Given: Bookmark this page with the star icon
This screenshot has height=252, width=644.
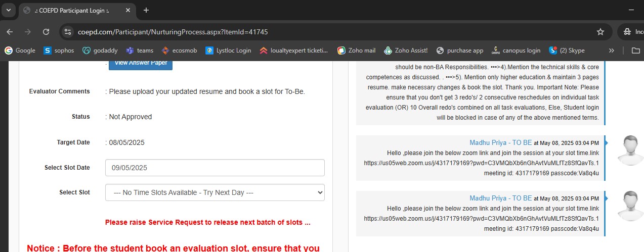Looking at the screenshot, I should pyautogui.click(x=600, y=32).
